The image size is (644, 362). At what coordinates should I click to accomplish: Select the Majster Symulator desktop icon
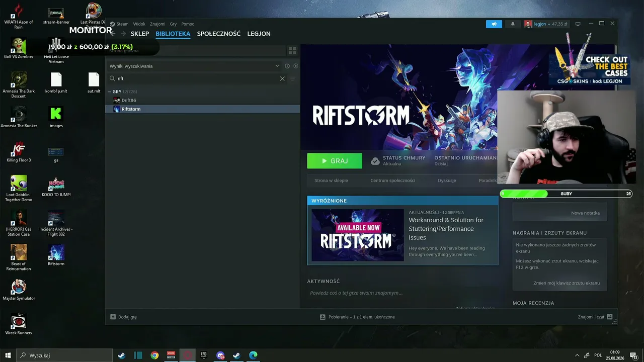click(19, 290)
